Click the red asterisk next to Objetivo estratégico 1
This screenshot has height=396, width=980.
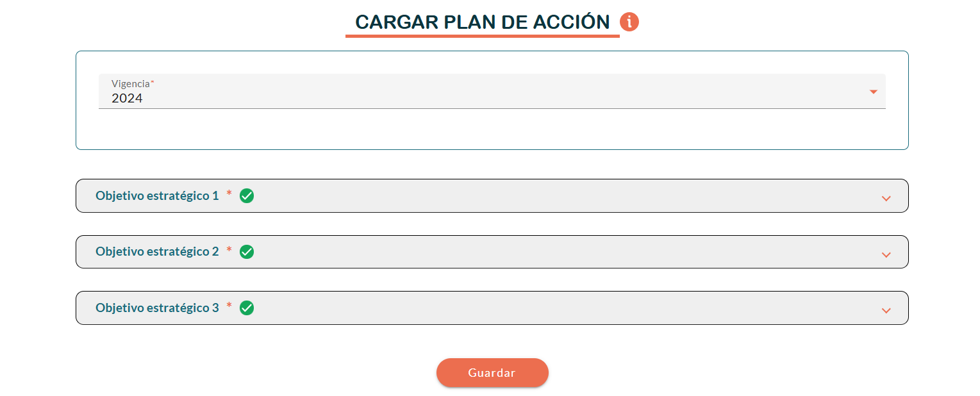(229, 194)
